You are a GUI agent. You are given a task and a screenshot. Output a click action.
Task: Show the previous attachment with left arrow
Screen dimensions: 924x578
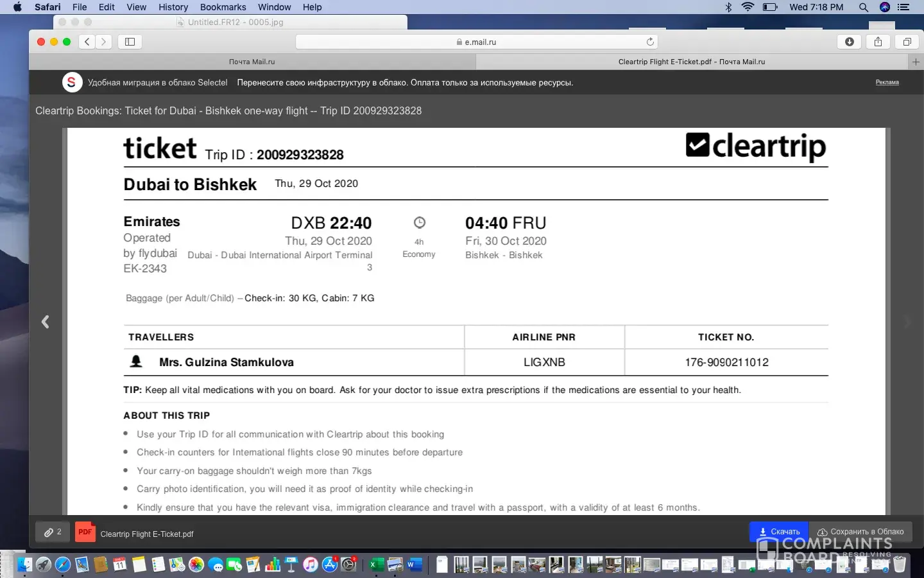click(46, 322)
